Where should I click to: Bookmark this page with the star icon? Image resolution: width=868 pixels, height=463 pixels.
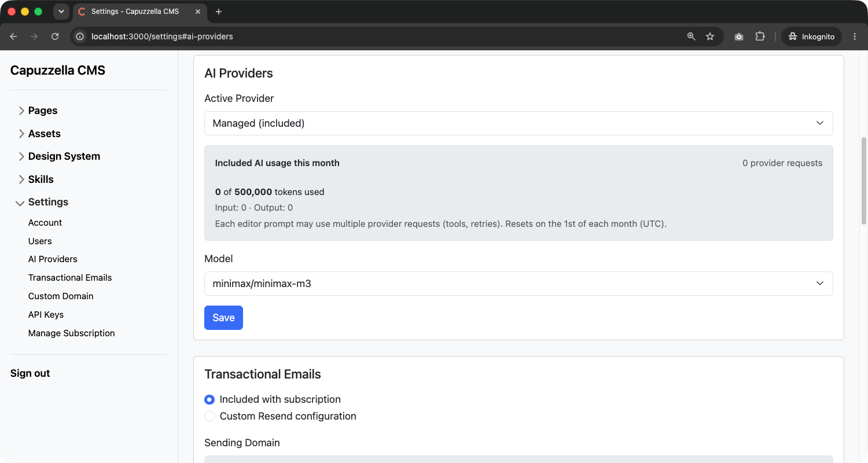(710, 36)
